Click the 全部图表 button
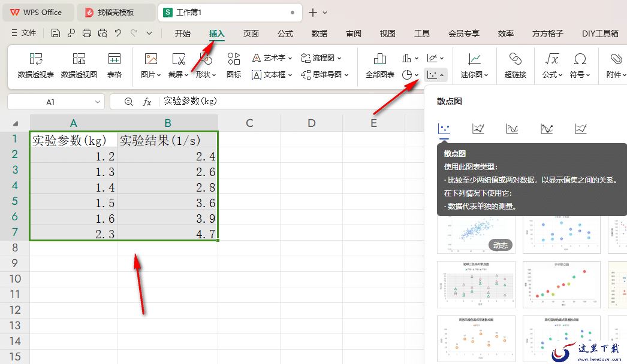The image size is (627, 364). 380,65
